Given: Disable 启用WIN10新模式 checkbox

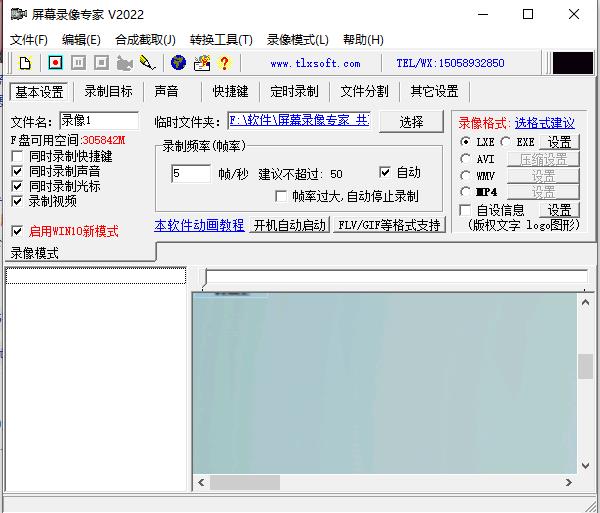Looking at the screenshot, I should click(x=17, y=231).
